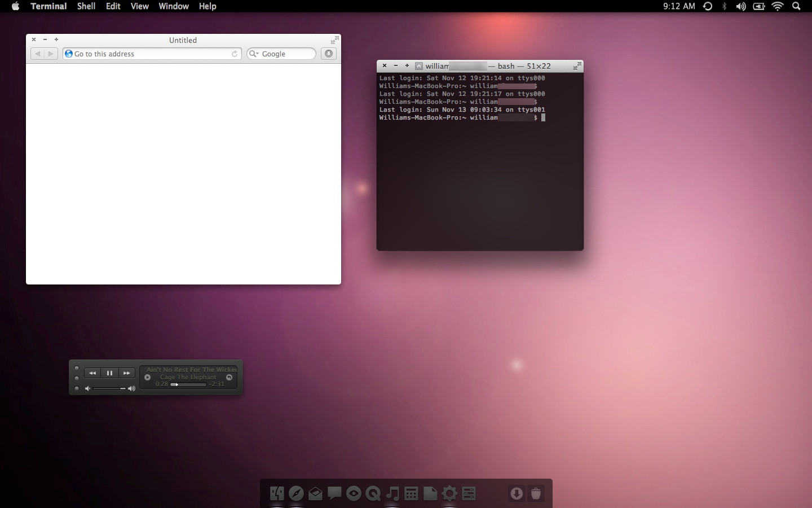Image resolution: width=812 pixels, height=508 pixels.
Task: Pause the song in the mini player
Action: pyautogui.click(x=109, y=373)
